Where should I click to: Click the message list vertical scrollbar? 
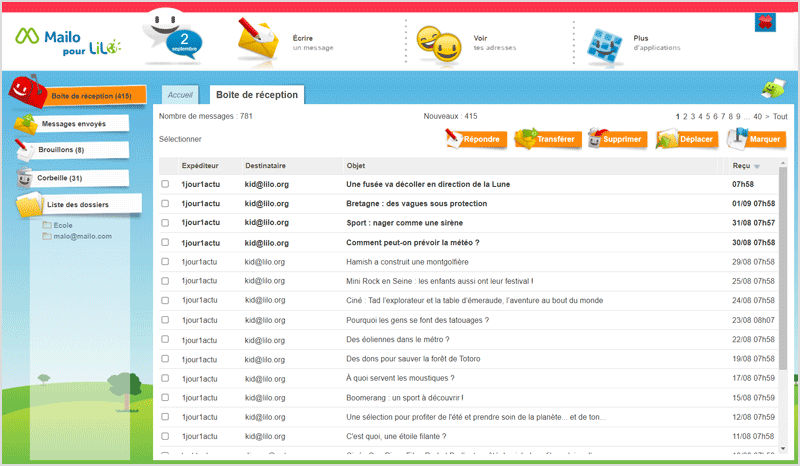pyautogui.click(x=783, y=300)
